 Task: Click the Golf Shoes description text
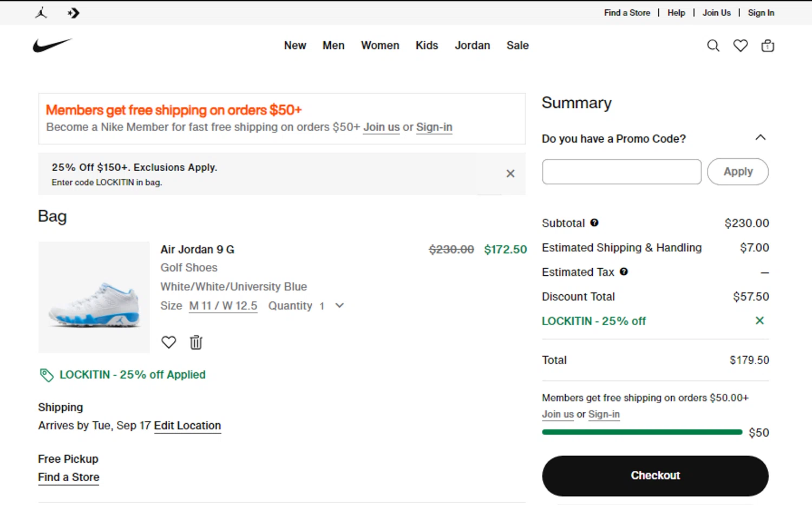point(188,267)
